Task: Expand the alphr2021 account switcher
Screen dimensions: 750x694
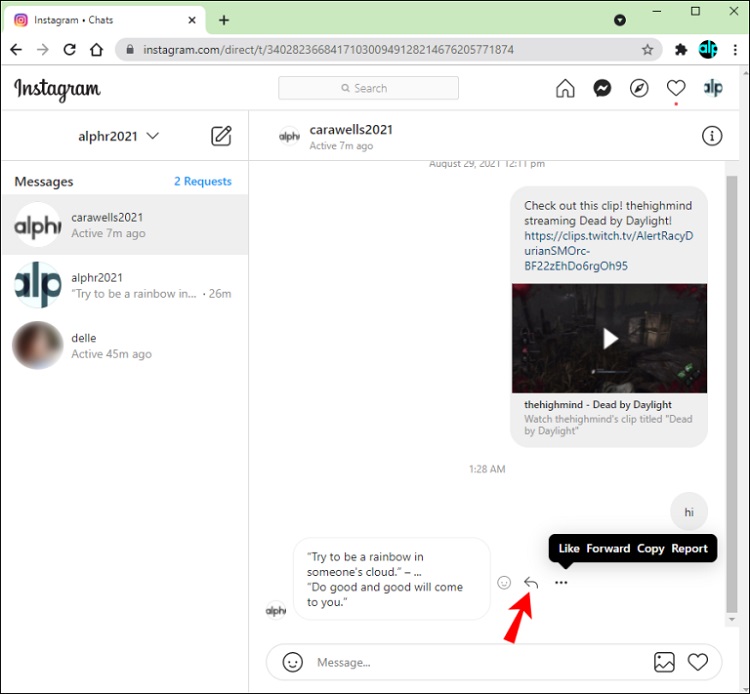Action: coord(119,136)
